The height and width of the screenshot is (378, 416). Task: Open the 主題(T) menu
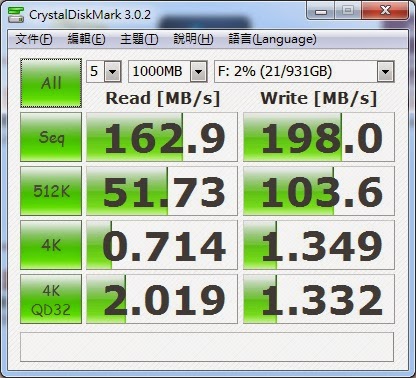click(x=139, y=40)
